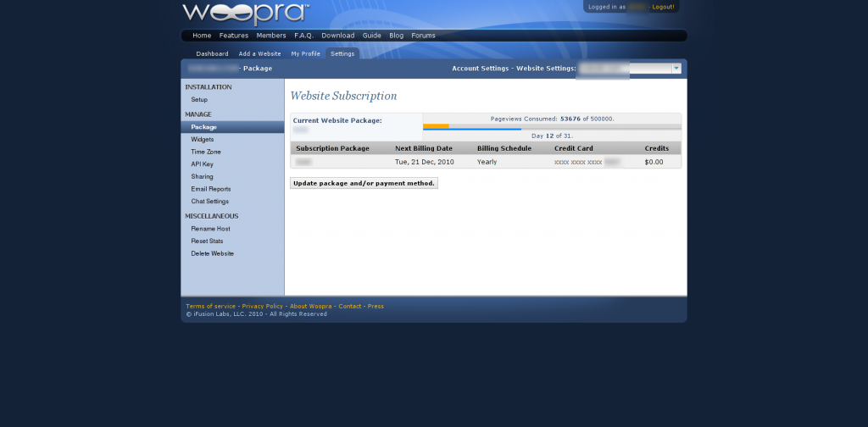Open the website selector dropdown arrow
868x427 pixels.
point(676,69)
